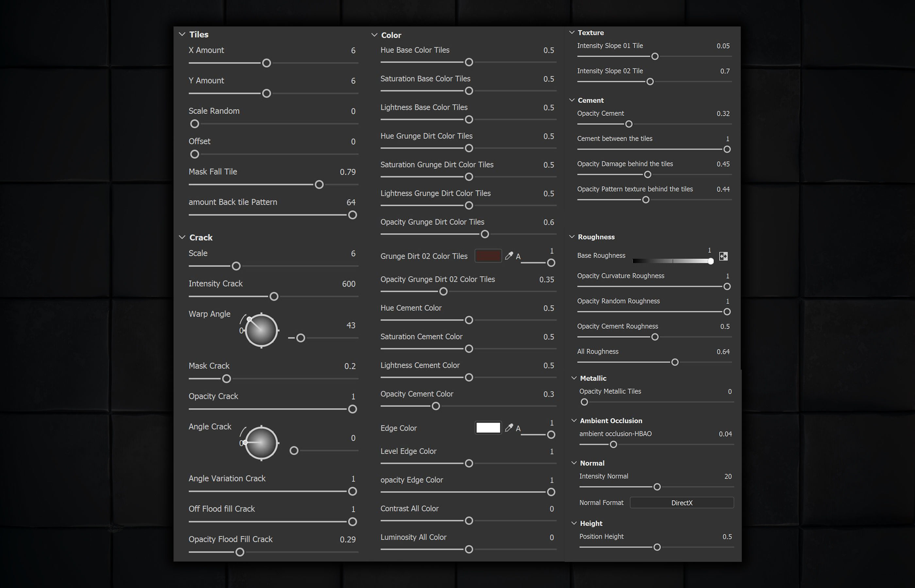Screen dimensions: 915x588
Task: Click the Mask Fall Tile slider handle
Action: [x=319, y=185]
